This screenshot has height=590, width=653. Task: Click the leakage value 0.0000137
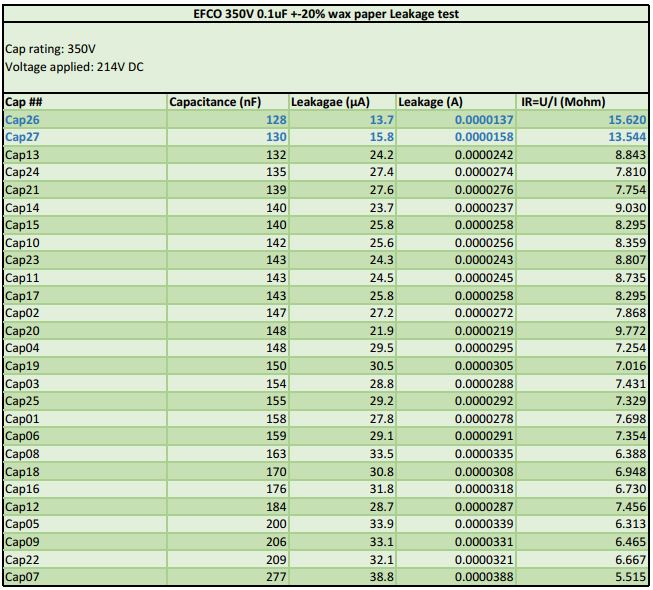tap(484, 120)
